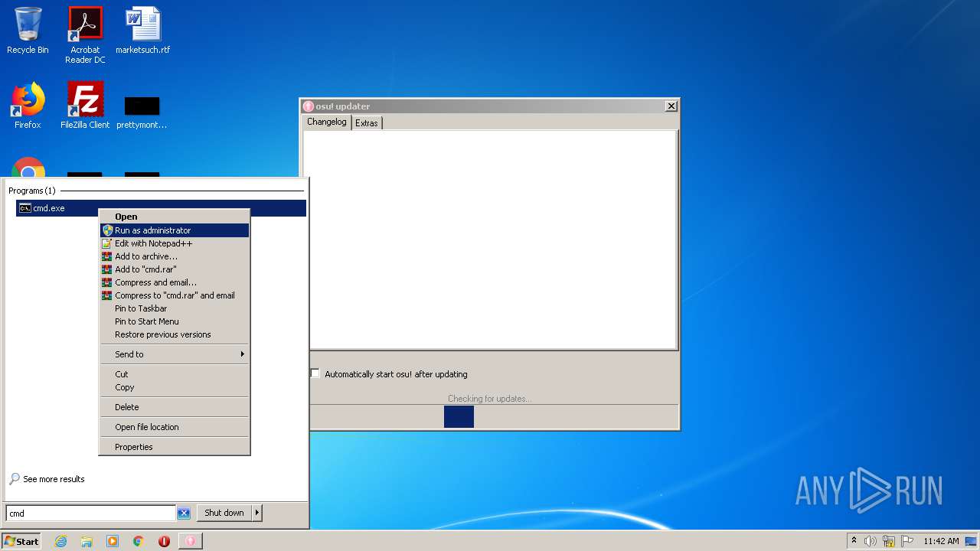Select the prettymont desktop file
980x551 pixels.
142,112
